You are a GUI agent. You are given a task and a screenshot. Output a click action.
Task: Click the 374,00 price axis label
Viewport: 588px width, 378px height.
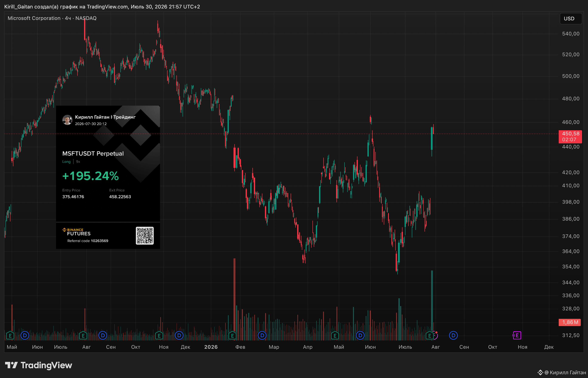[571, 236]
